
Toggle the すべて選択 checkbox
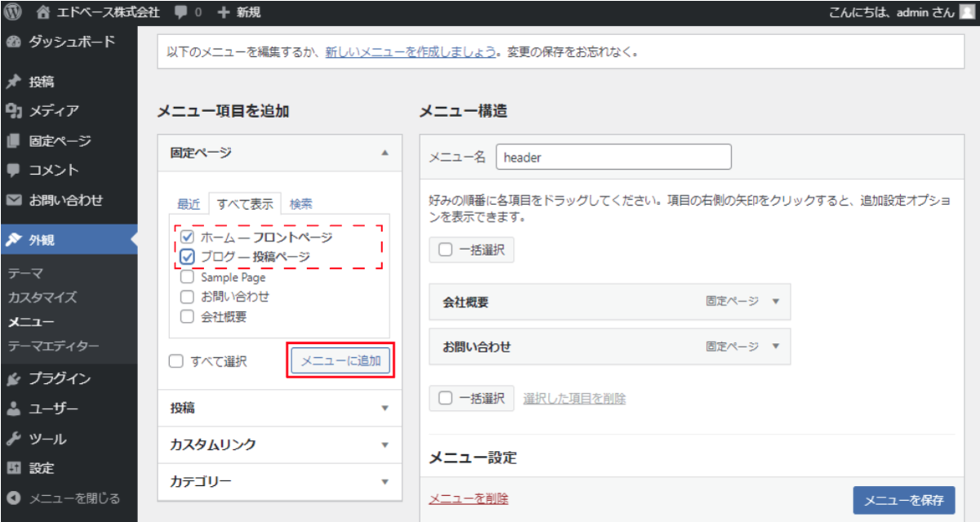click(x=176, y=361)
